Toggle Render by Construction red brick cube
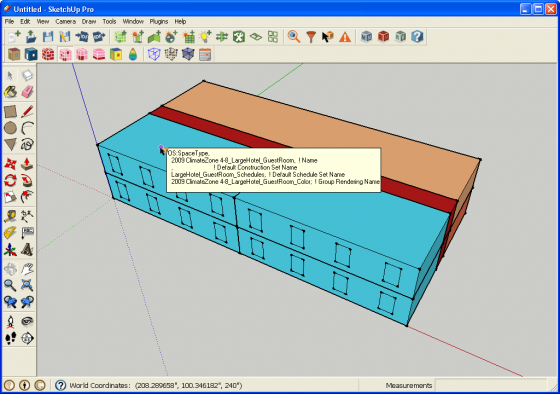 (x=48, y=54)
